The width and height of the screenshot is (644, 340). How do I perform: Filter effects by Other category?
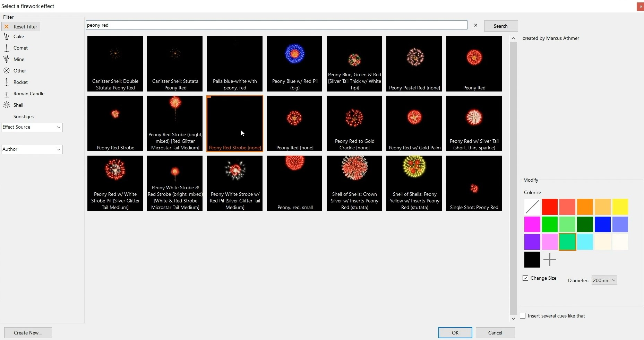tap(15, 71)
